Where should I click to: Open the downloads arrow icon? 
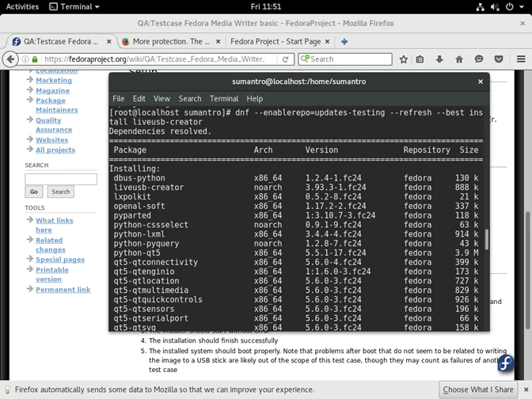(439, 59)
